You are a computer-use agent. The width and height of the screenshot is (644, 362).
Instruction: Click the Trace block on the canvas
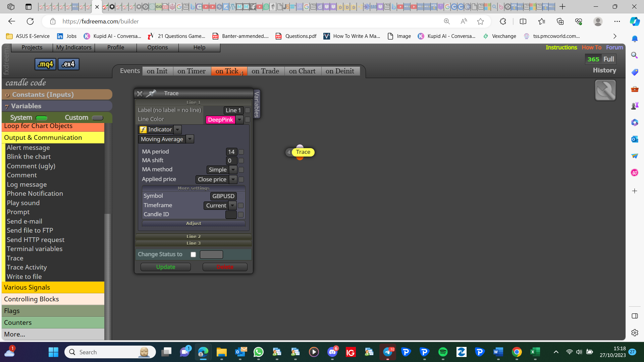[x=303, y=152]
